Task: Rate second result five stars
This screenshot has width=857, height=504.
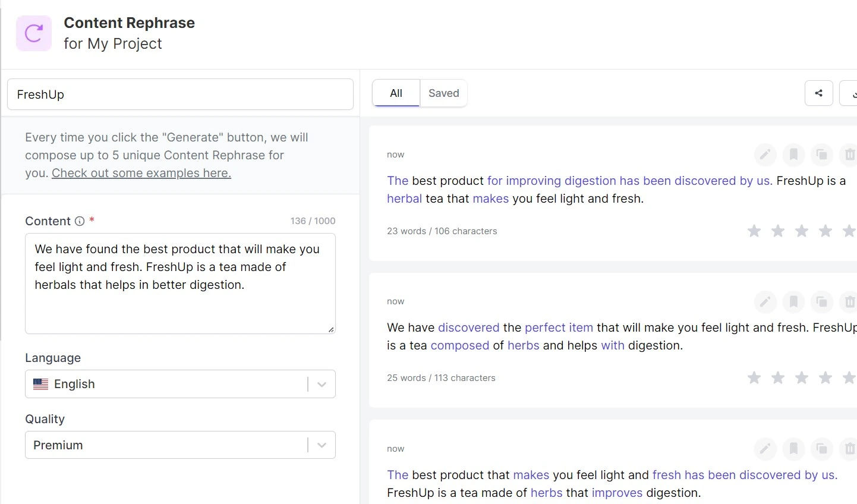Action: 849,377
